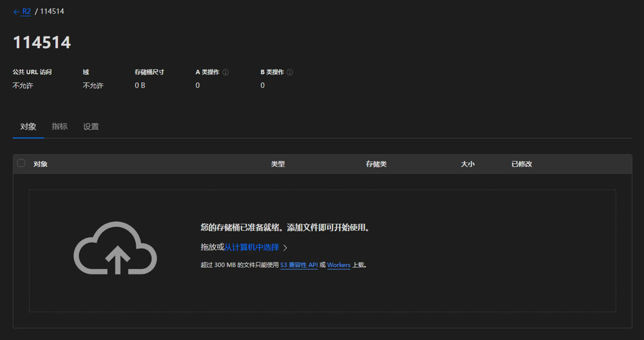Switch to the 指标 tab
Screen dimensions: 644x340
click(x=60, y=127)
